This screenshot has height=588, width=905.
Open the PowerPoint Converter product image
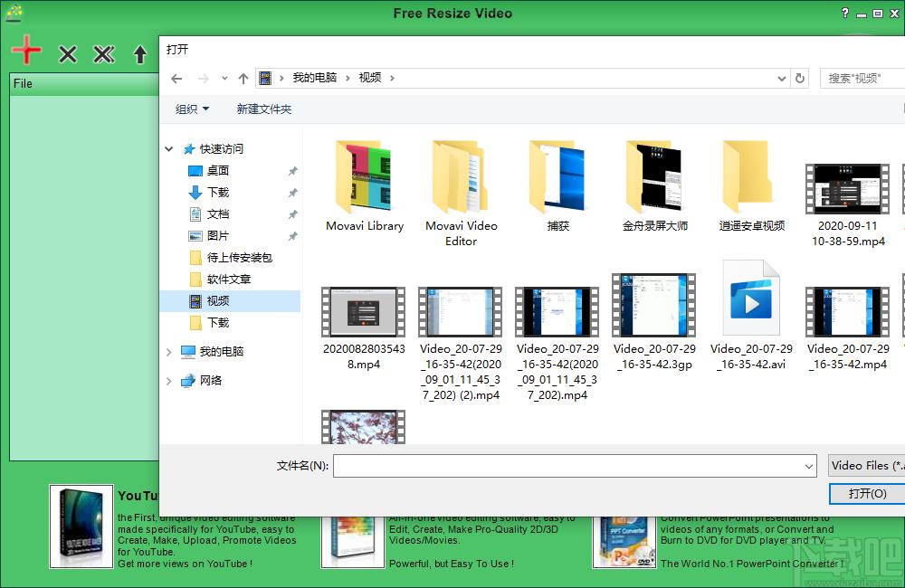(624, 543)
